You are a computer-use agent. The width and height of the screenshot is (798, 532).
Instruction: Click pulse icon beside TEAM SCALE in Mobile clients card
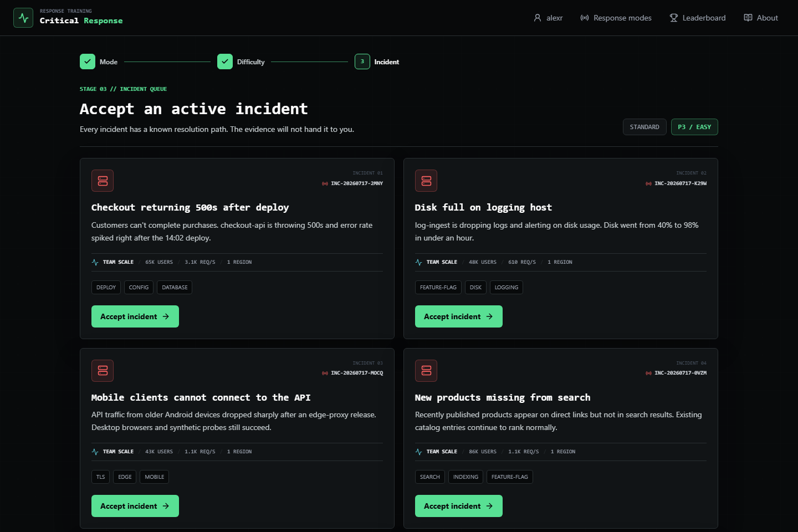pyautogui.click(x=95, y=452)
